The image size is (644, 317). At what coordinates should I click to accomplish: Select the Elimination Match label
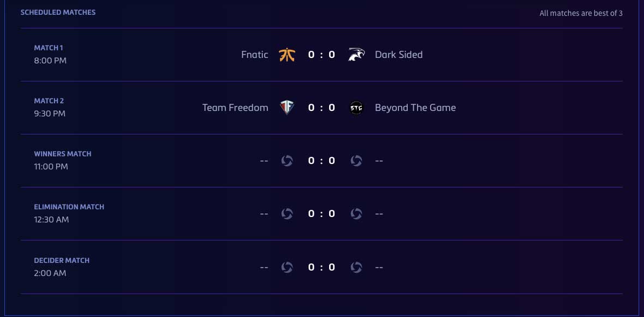[x=69, y=207]
